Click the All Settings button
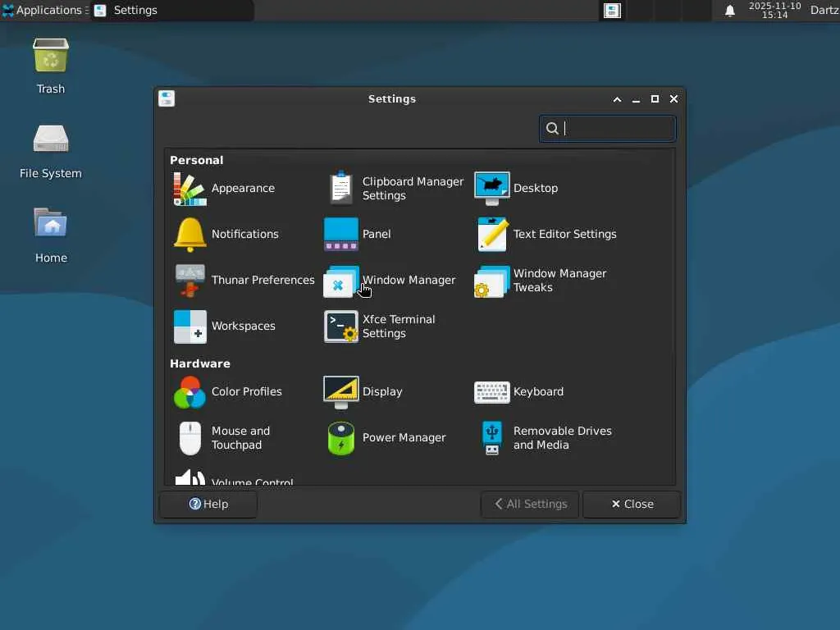Image resolution: width=840 pixels, height=630 pixels. [530, 504]
